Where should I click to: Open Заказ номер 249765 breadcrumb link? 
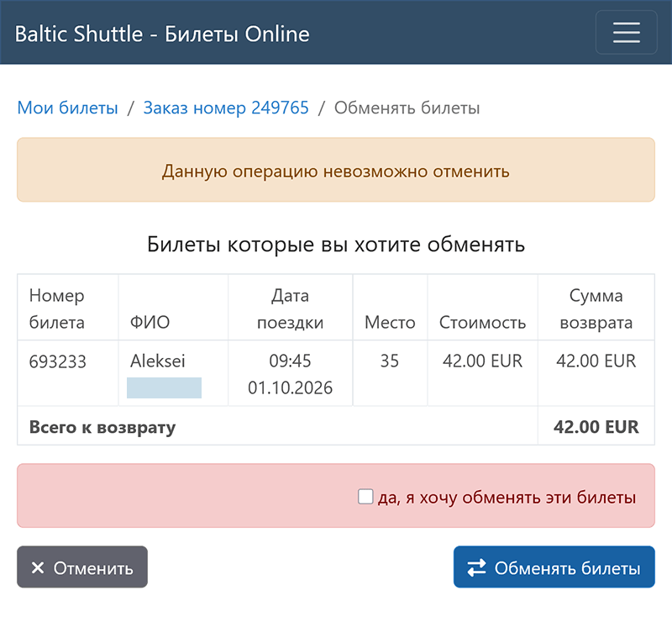[x=226, y=108]
